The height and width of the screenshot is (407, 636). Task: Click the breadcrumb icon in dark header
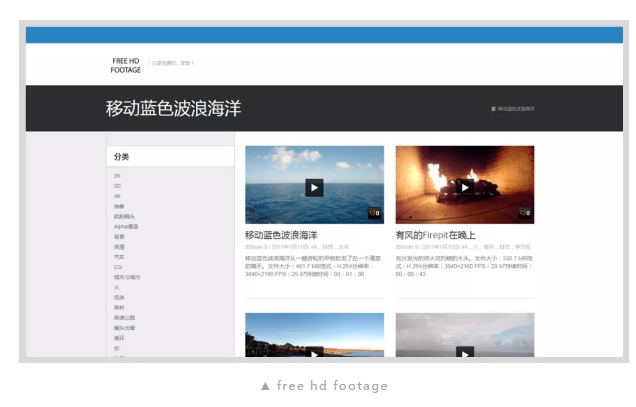coord(494,108)
